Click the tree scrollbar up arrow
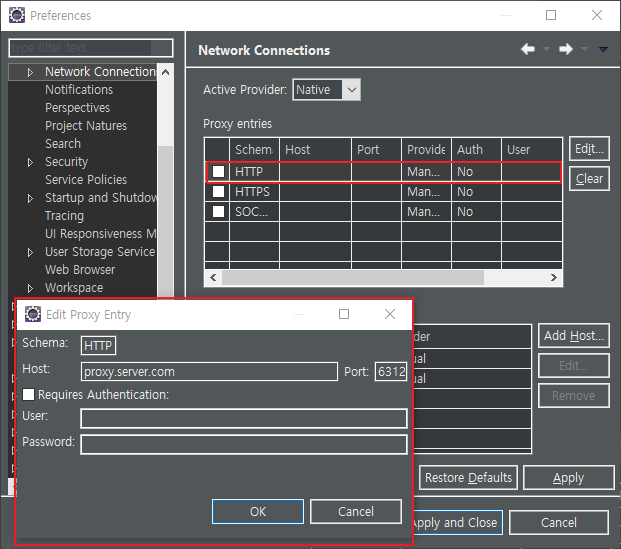This screenshot has width=621, height=549. (x=166, y=72)
